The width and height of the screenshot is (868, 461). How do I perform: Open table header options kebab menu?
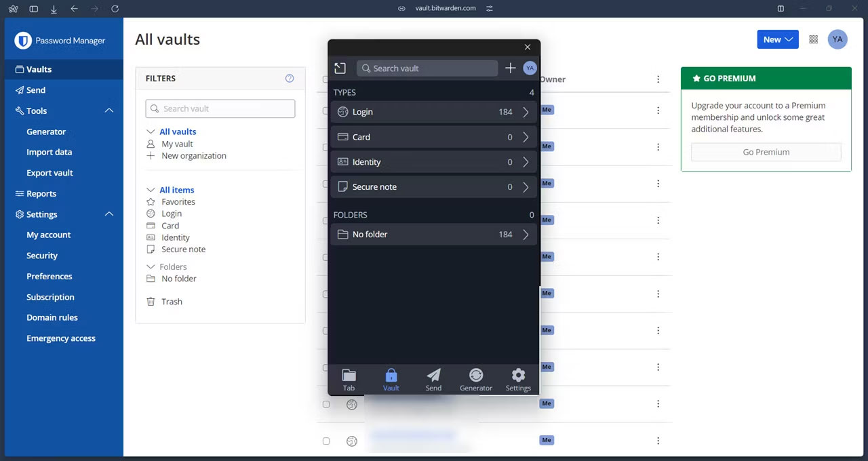pyautogui.click(x=658, y=79)
